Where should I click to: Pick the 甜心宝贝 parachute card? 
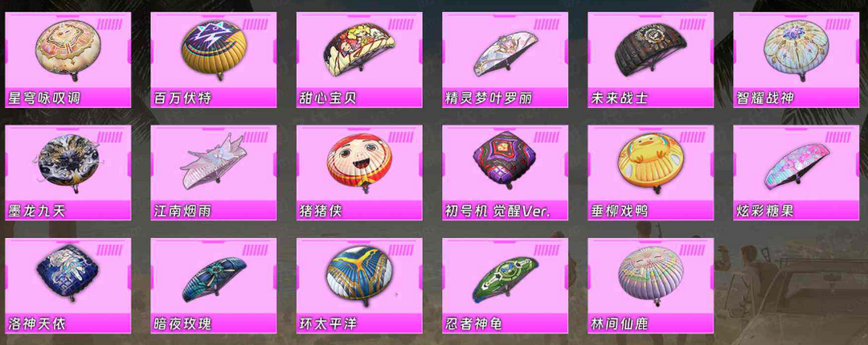click(359, 60)
